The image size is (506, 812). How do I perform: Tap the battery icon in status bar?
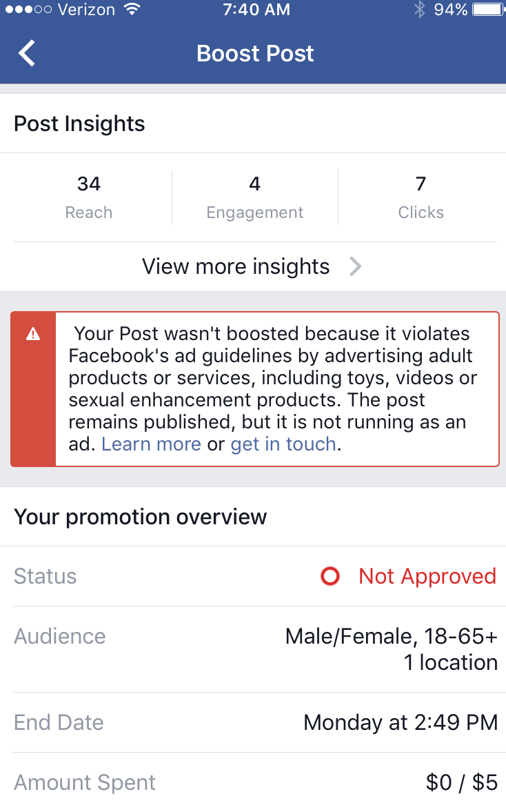(489, 10)
